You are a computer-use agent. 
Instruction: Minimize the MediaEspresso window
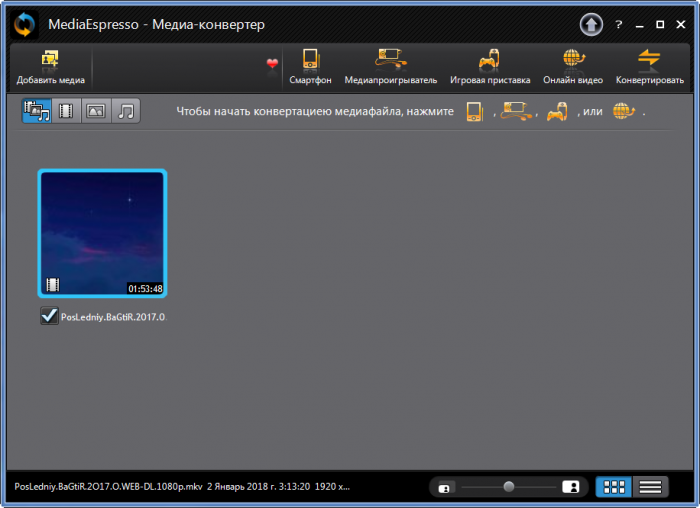tap(639, 25)
